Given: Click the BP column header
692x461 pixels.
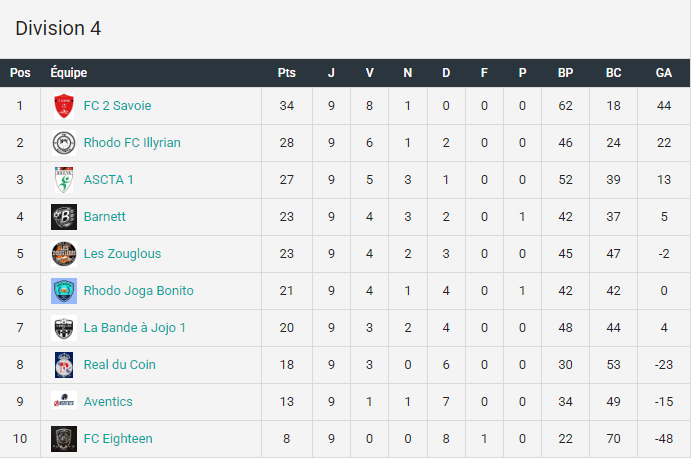Looking at the screenshot, I should pyautogui.click(x=565, y=73).
